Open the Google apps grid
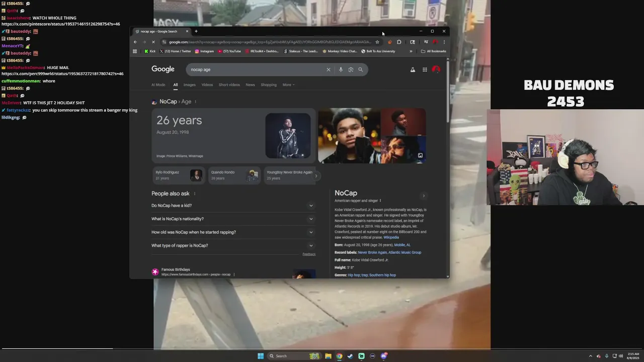Viewport: 644px width, 362px height. [x=425, y=69]
